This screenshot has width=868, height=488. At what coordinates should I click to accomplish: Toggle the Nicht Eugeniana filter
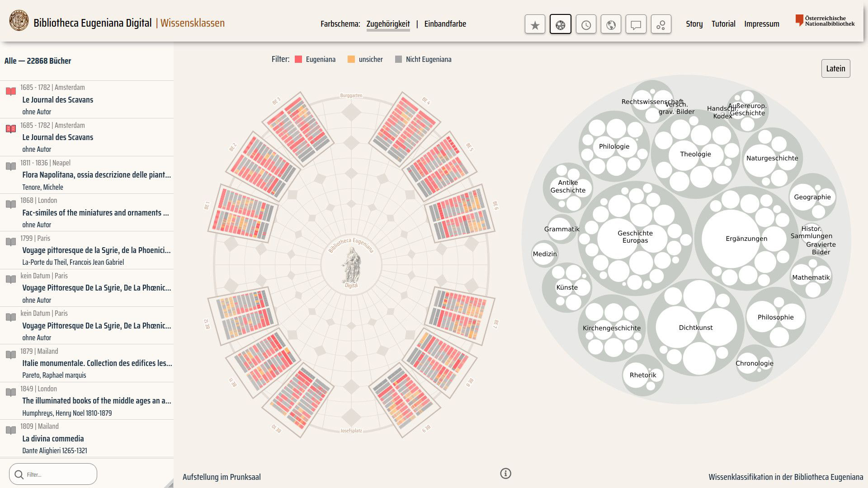423,59
